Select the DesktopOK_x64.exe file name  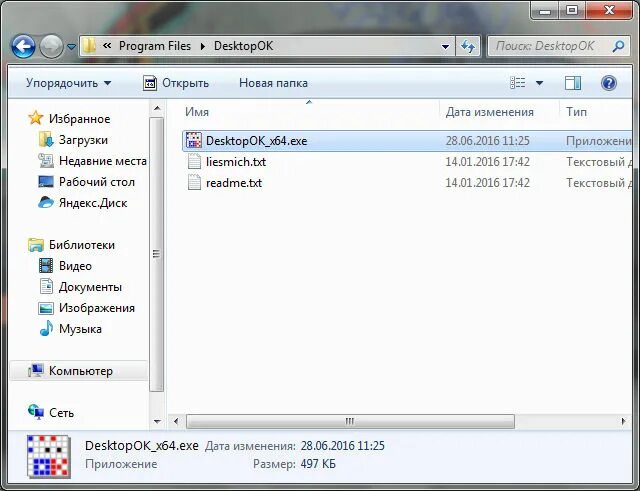point(256,141)
